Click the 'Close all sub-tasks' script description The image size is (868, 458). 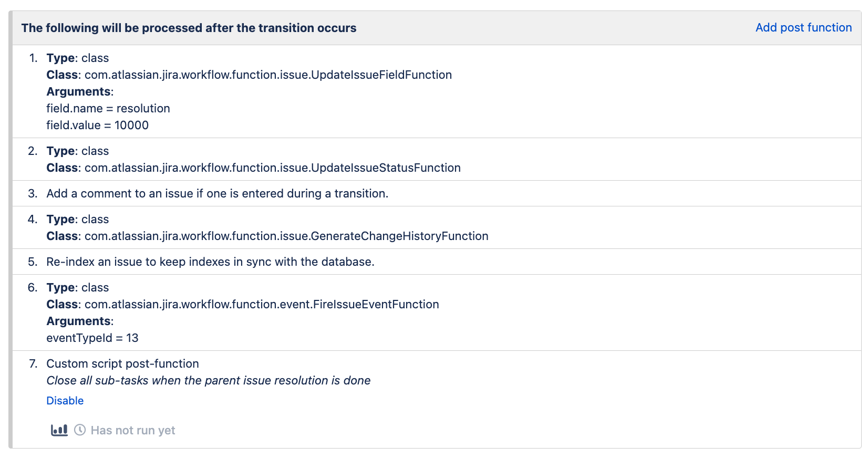point(208,381)
